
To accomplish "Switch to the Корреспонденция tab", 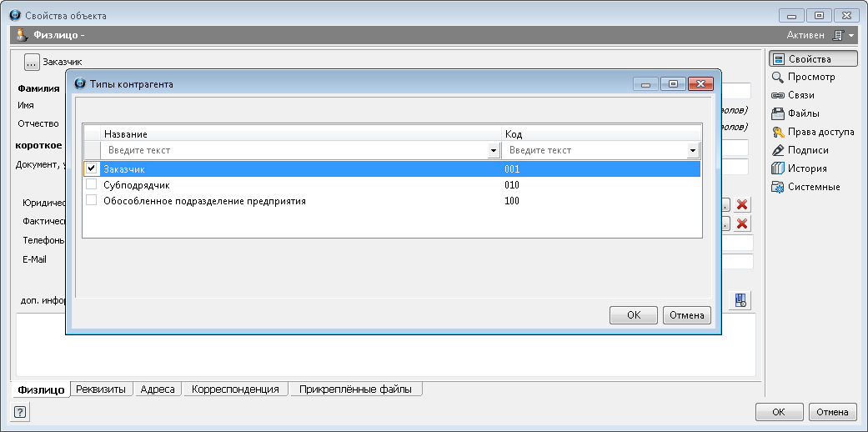I will point(236,389).
